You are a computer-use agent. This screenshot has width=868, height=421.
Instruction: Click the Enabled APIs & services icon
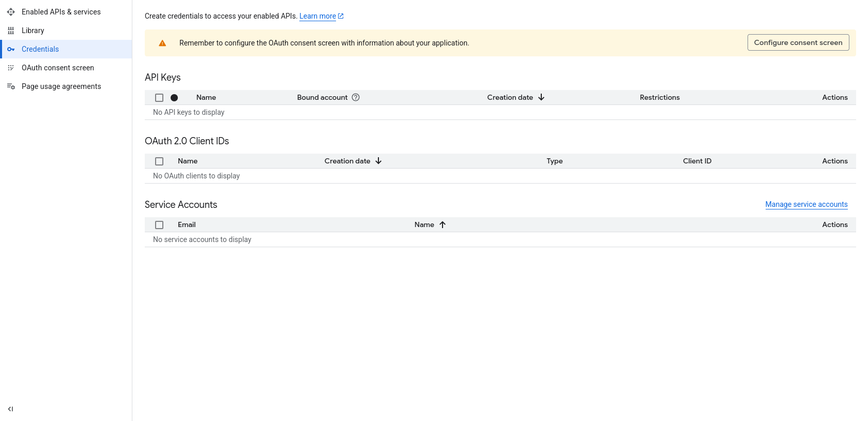[11, 12]
